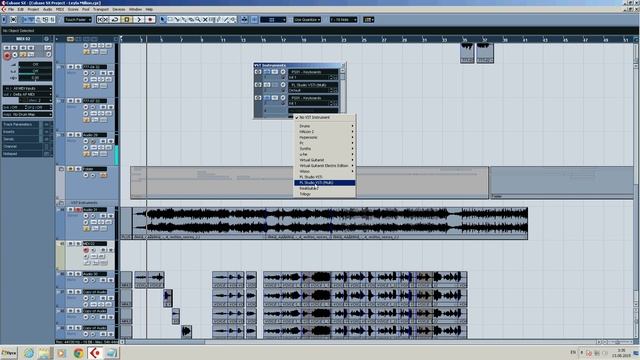Viewport: 640px width, 360px height.
Task: Open first slot PSR - Keyboards instrument selector
Action: (x=313, y=72)
